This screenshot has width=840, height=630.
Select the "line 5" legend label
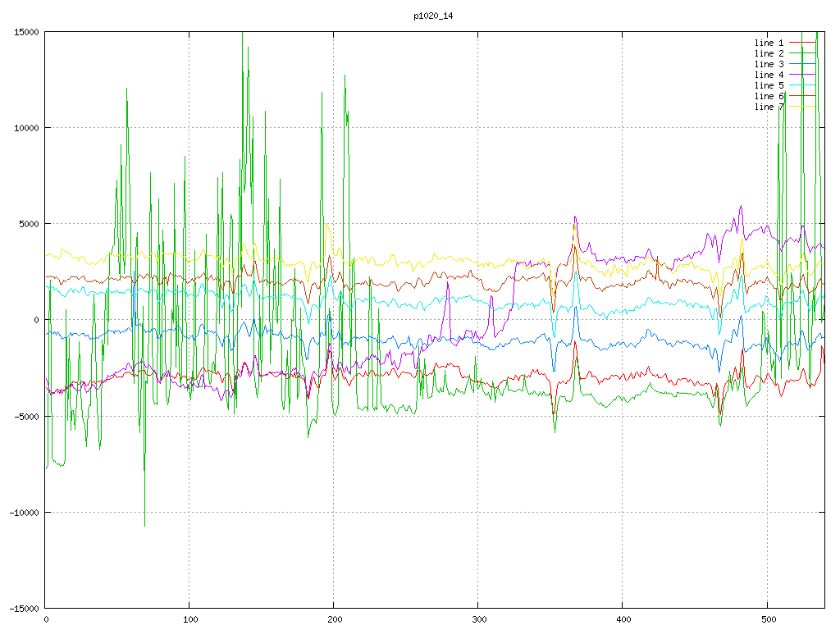coord(769,85)
